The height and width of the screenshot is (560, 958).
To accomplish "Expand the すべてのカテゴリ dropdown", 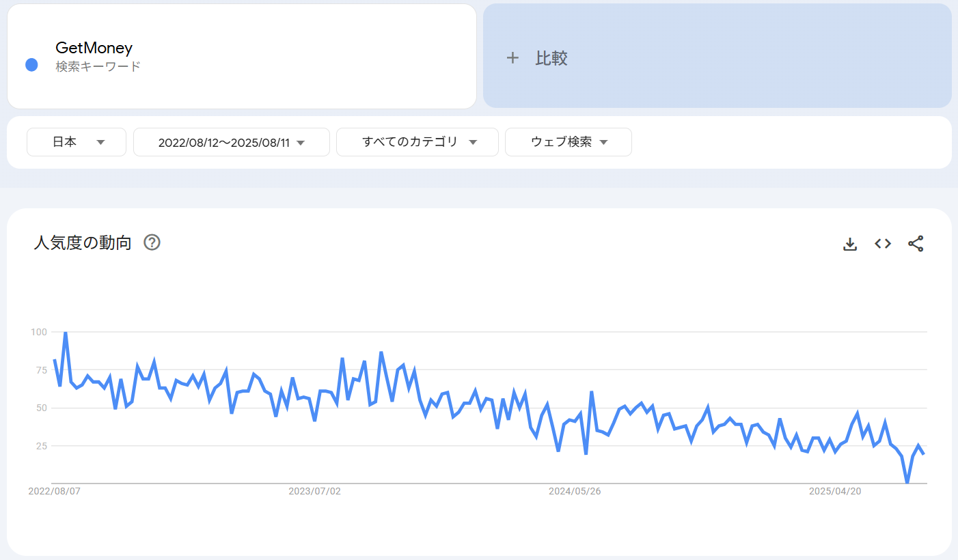I will point(418,142).
